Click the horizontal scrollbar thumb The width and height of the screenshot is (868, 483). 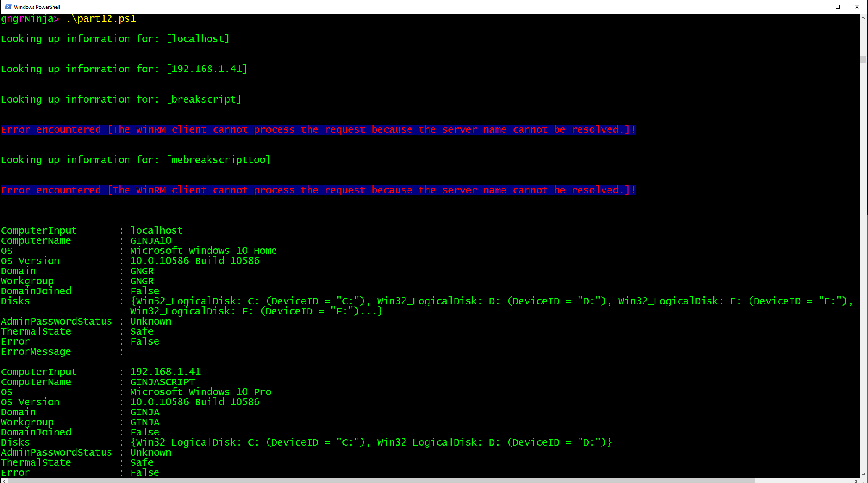(x=378, y=481)
